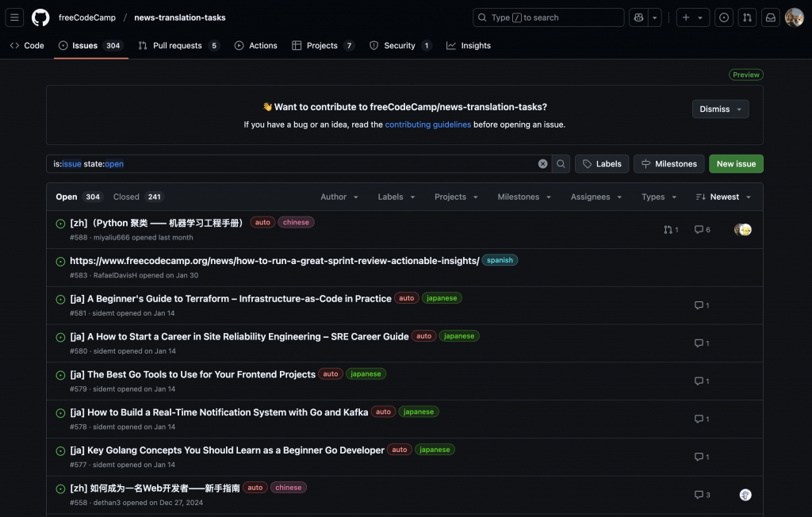
Task: Click the header search field
Action: (548, 17)
